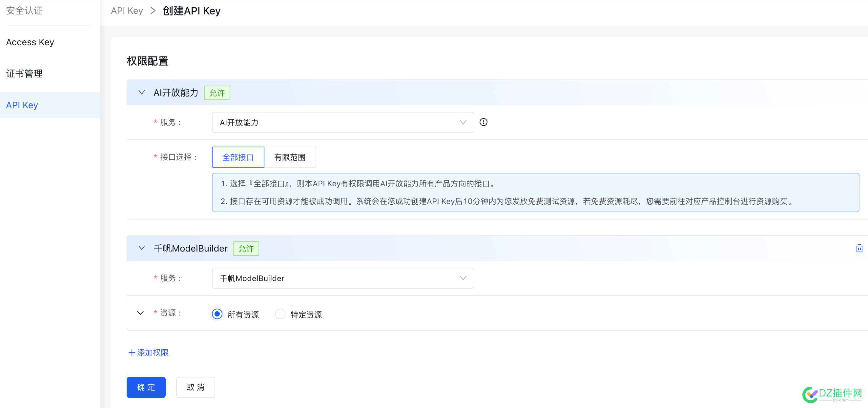Click the 权限配置 heading
This screenshot has height=408, width=868.
pyautogui.click(x=148, y=61)
